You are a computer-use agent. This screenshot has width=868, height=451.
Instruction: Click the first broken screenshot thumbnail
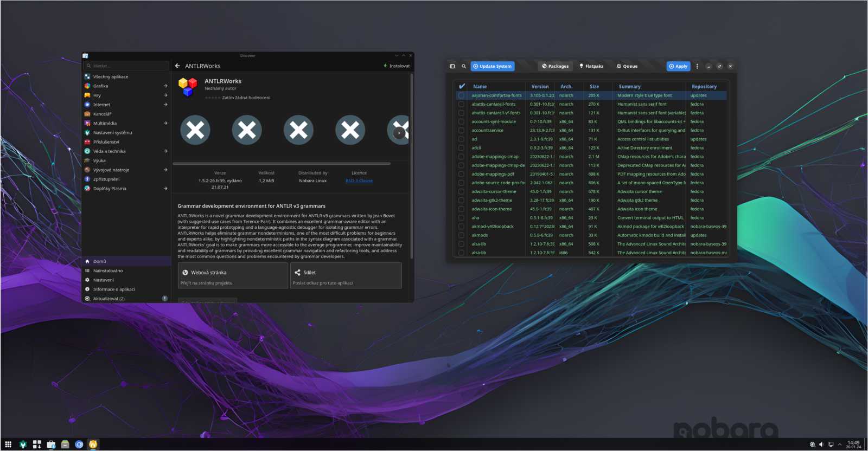(x=195, y=130)
